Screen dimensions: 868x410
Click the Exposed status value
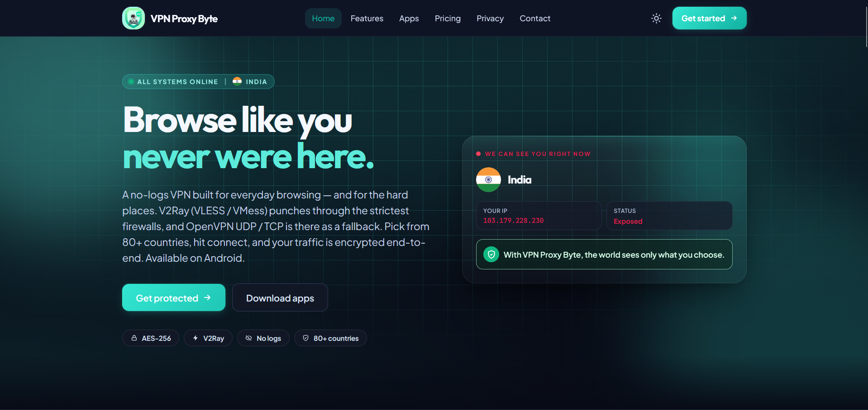[628, 221]
